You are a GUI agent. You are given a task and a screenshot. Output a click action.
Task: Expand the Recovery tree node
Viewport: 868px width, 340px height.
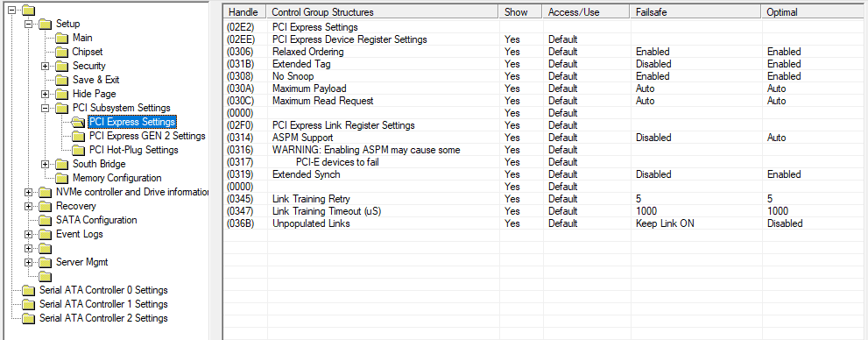pos(29,207)
